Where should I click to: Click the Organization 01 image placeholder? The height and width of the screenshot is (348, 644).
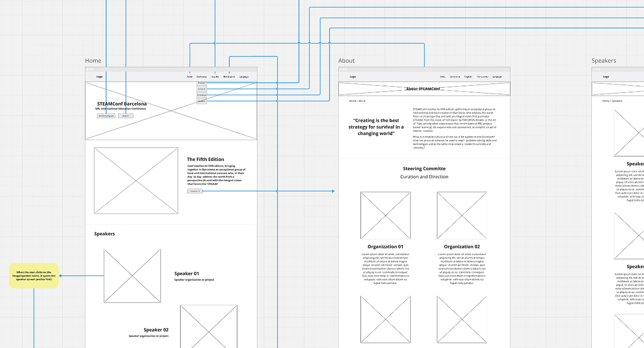(x=385, y=216)
